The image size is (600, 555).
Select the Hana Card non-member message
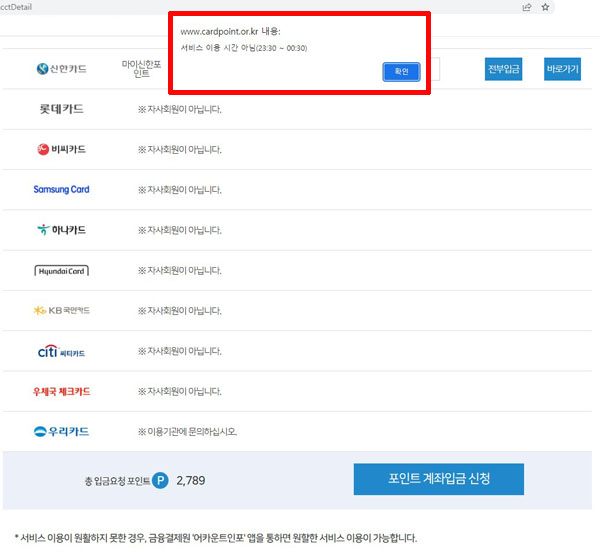(x=180, y=230)
